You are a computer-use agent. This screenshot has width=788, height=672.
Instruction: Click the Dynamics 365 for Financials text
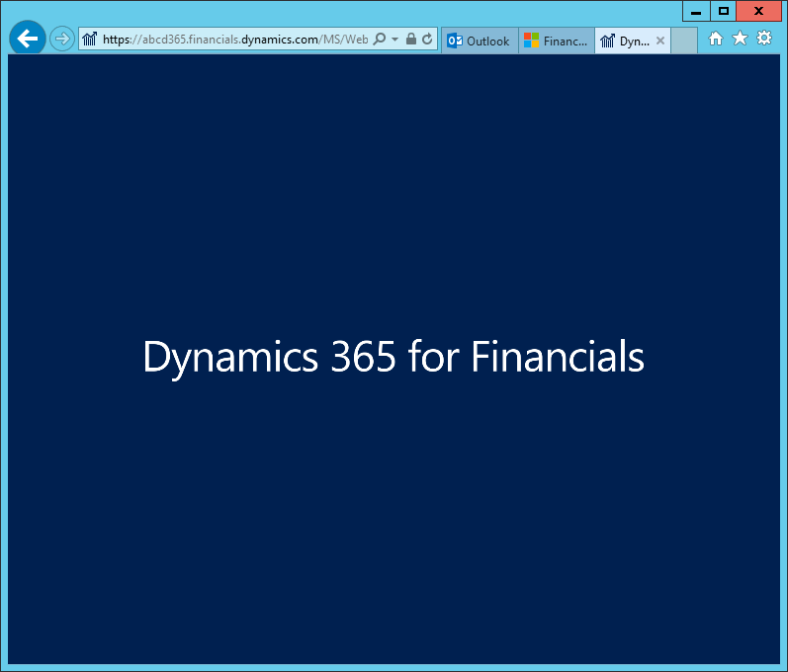click(394, 357)
